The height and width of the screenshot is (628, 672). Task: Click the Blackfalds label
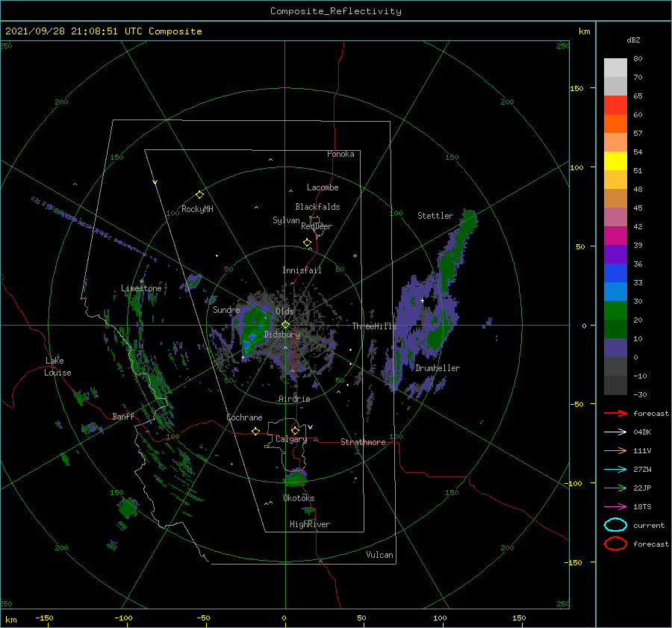(317, 207)
